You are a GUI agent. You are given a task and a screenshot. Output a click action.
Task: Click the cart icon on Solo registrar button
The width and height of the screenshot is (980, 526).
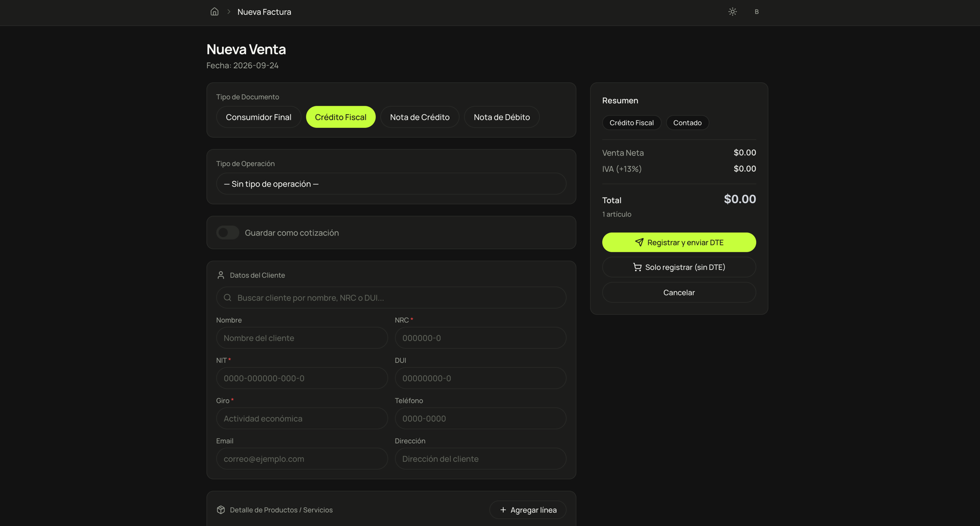tap(637, 267)
